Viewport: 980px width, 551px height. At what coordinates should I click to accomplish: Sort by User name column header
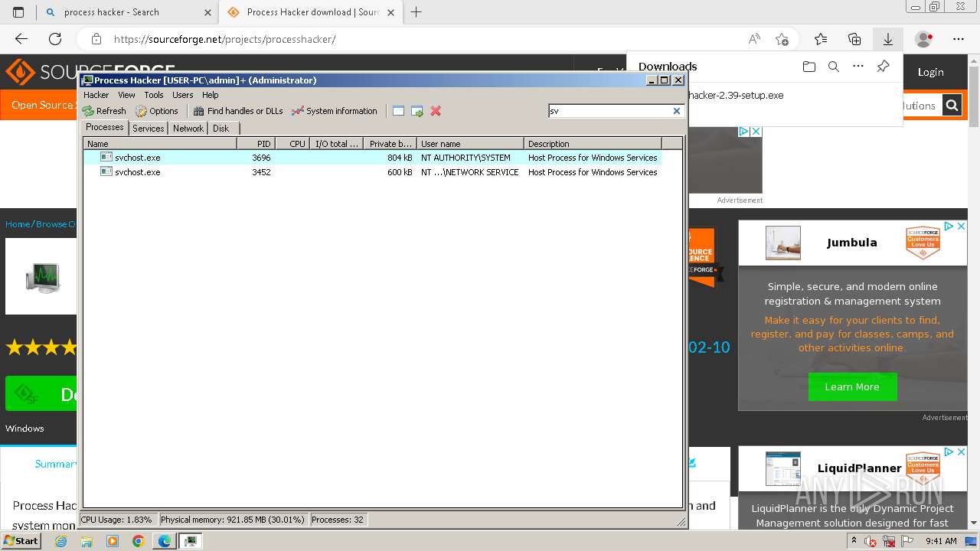click(x=470, y=143)
